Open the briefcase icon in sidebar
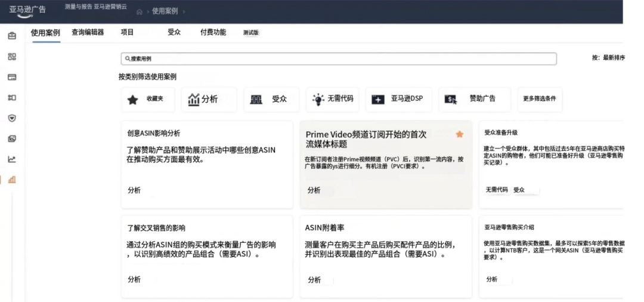This screenshot has height=302, width=644. coord(12,36)
